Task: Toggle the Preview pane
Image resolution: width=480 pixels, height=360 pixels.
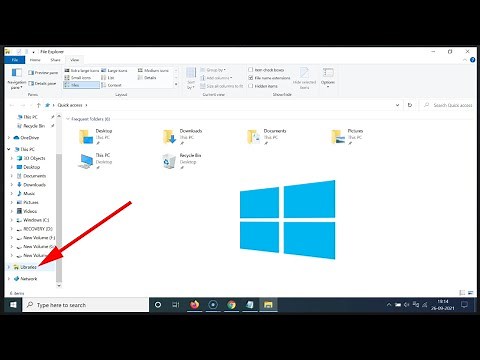Action: 43,73
